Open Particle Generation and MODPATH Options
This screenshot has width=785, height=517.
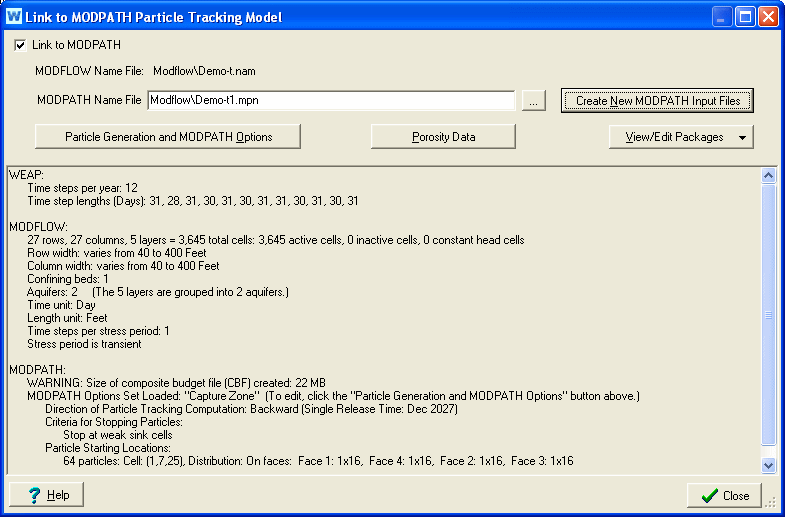[168, 137]
